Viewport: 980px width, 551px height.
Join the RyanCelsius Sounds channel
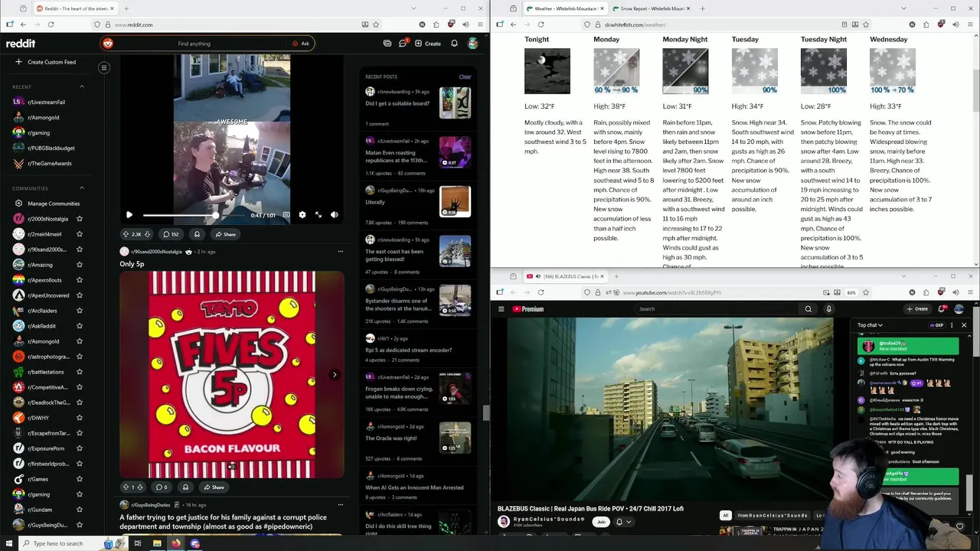[601, 522]
